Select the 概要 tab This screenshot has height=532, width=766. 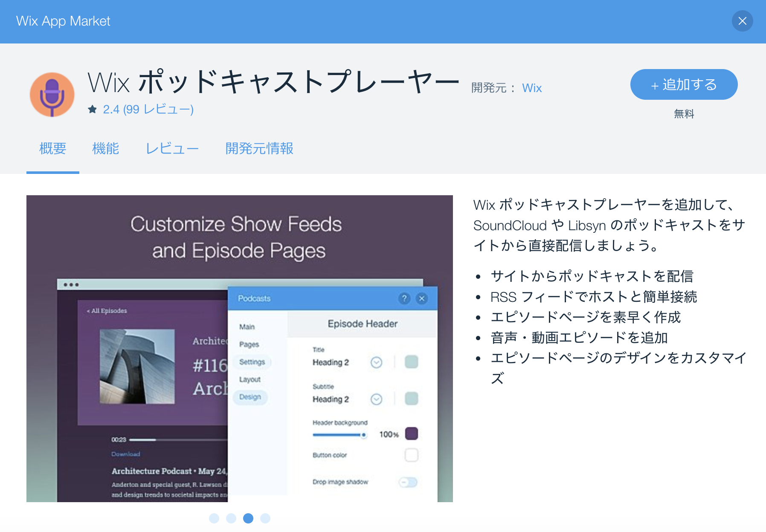tap(53, 148)
